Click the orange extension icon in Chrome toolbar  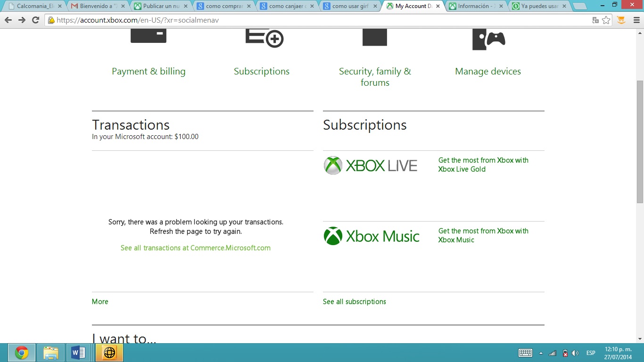pos(621,20)
